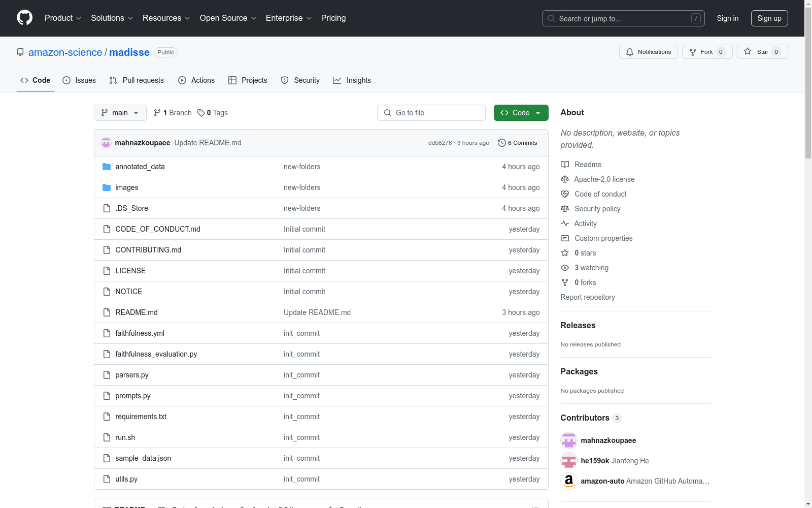Click the fork icon beside 0 forks
Viewport: 812px width, 508px height.
pos(565,282)
